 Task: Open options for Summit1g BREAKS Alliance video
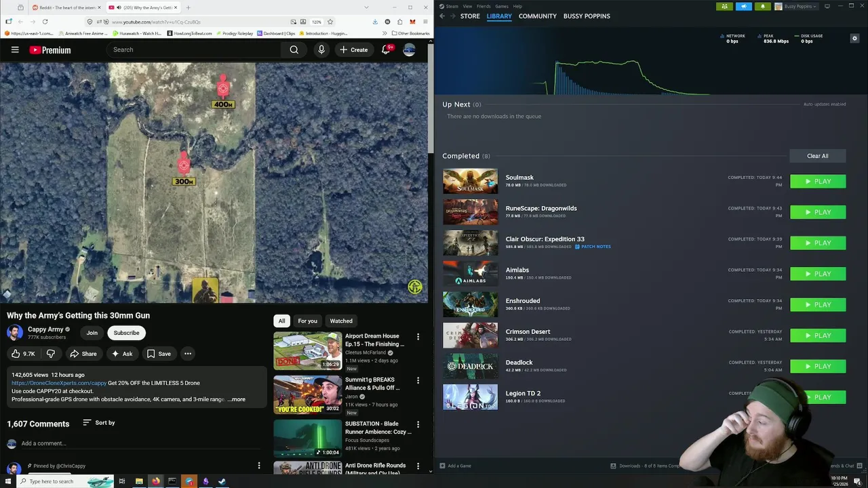(418, 381)
